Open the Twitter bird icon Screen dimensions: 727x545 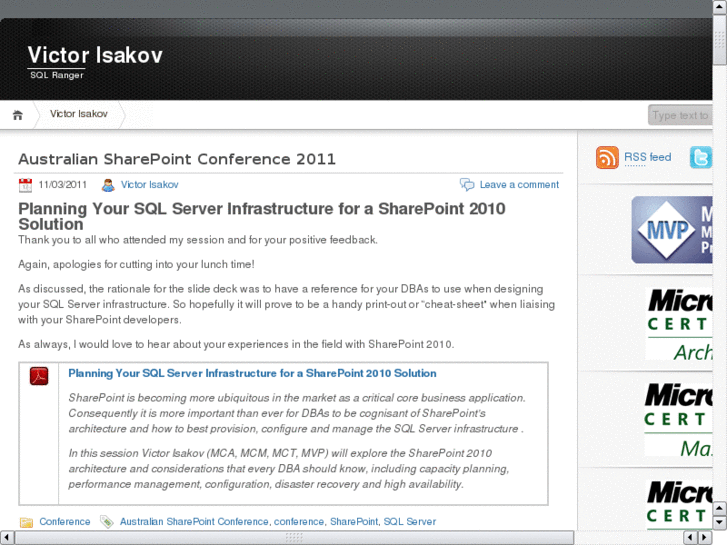point(701,157)
